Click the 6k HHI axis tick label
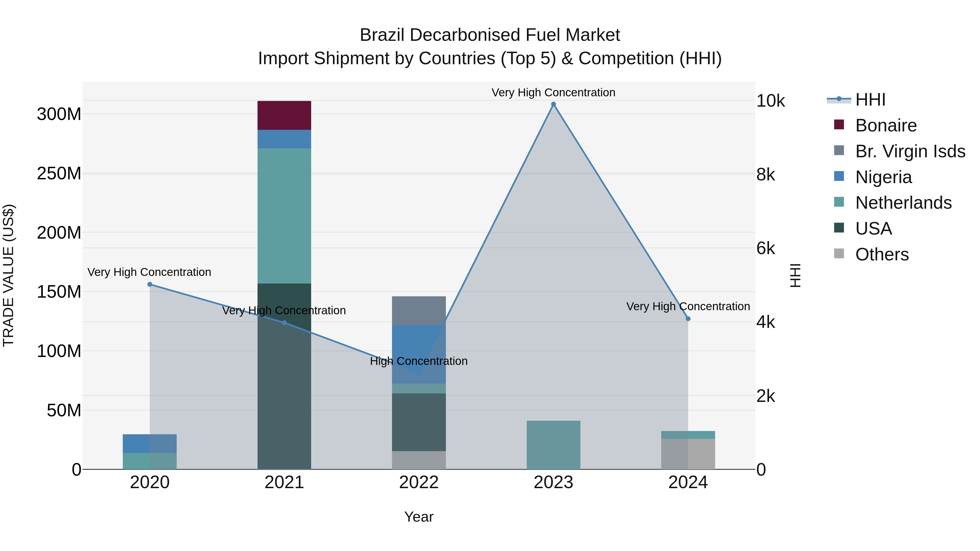The image size is (980, 551). coord(766,248)
